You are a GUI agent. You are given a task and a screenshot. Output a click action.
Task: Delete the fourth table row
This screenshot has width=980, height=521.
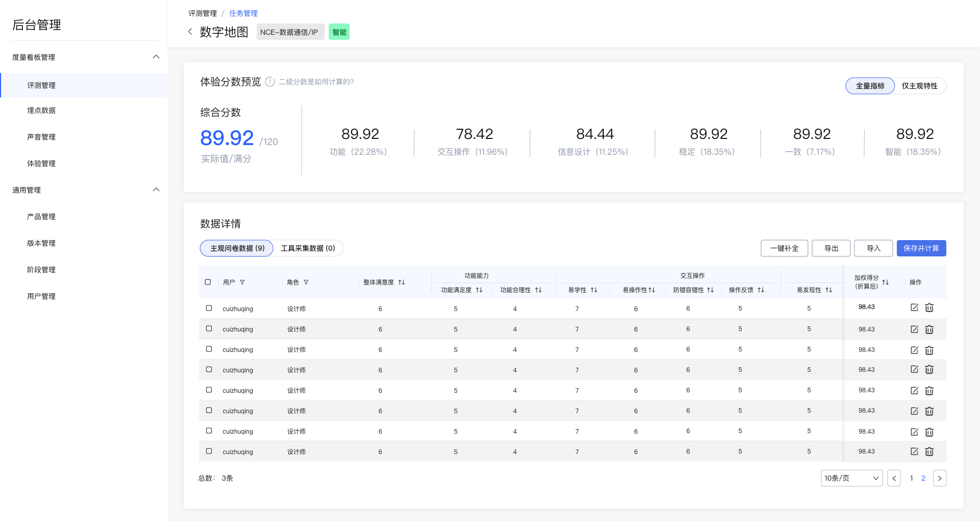(929, 369)
